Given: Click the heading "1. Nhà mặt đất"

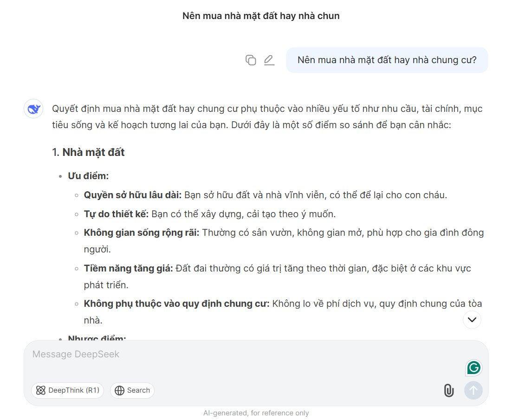Looking at the screenshot, I should click(x=89, y=152).
